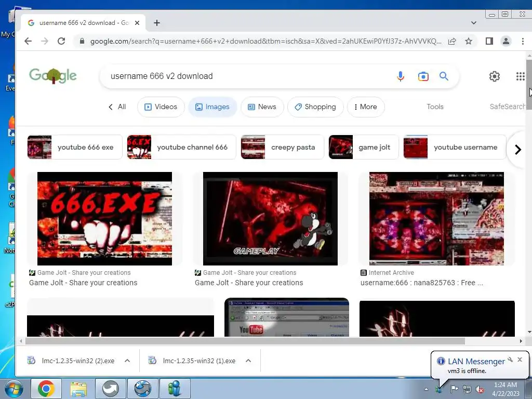Click the Google logo

(53, 76)
